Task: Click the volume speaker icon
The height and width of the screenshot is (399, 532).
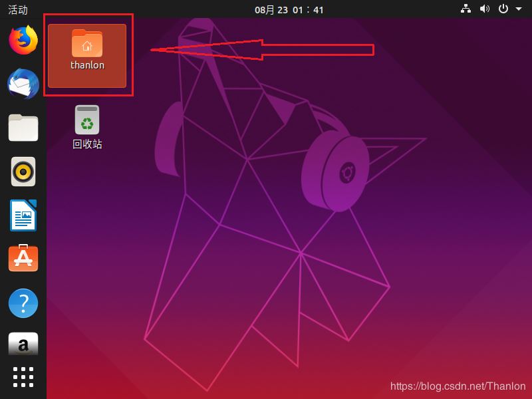Action: pyautogui.click(x=484, y=9)
